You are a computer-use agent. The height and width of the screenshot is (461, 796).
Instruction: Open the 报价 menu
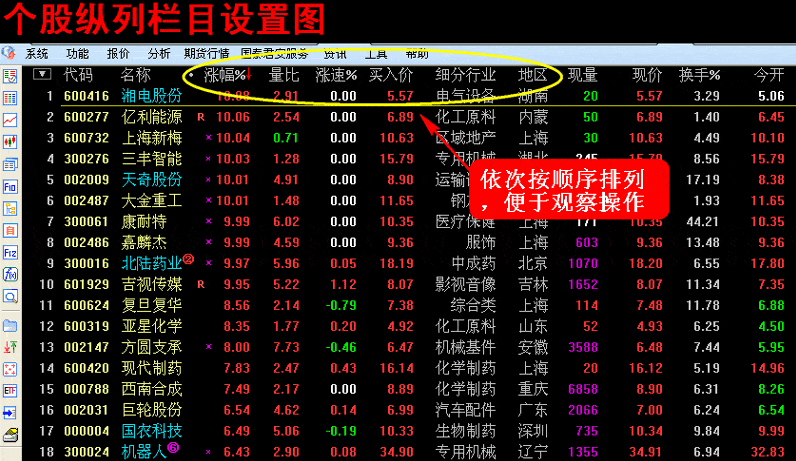pyautogui.click(x=118, y=54)
